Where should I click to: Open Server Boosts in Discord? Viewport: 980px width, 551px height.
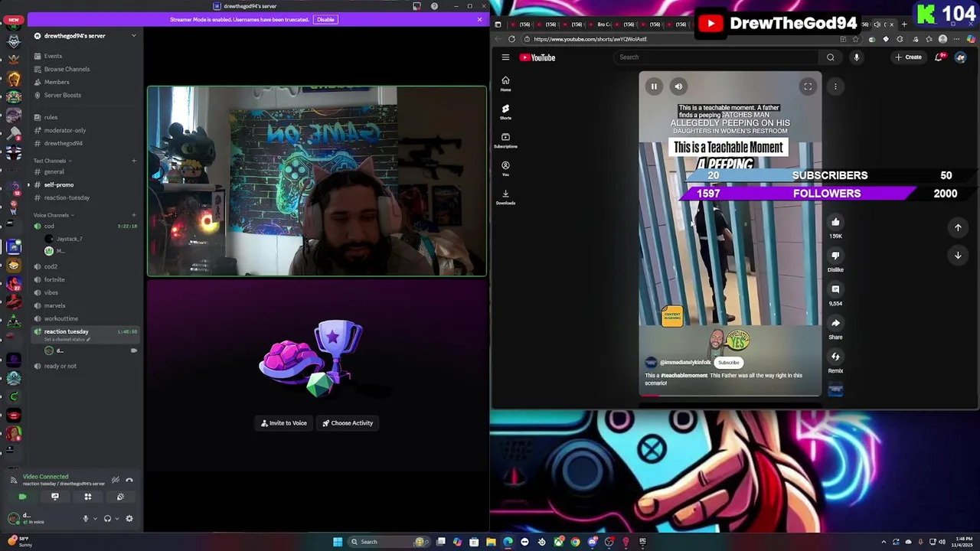(63, 95)
